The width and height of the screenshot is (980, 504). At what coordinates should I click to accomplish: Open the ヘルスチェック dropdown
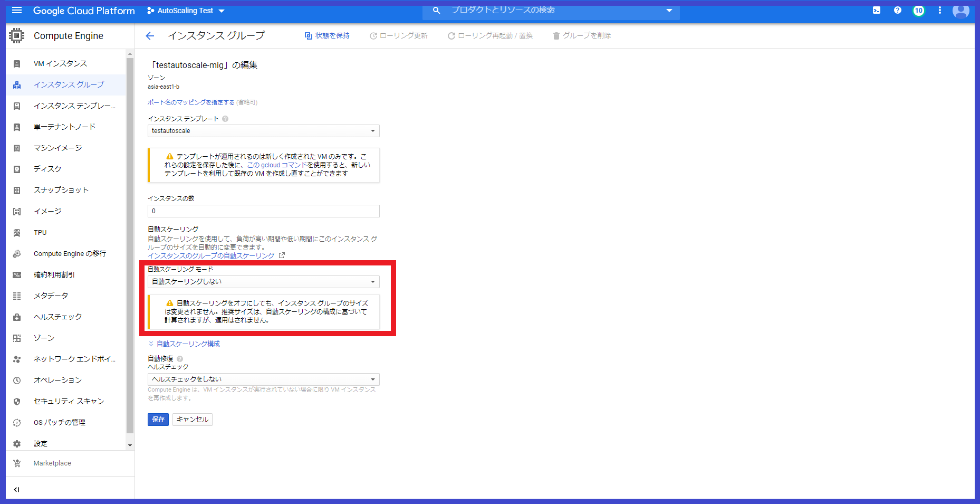point(264,379)
